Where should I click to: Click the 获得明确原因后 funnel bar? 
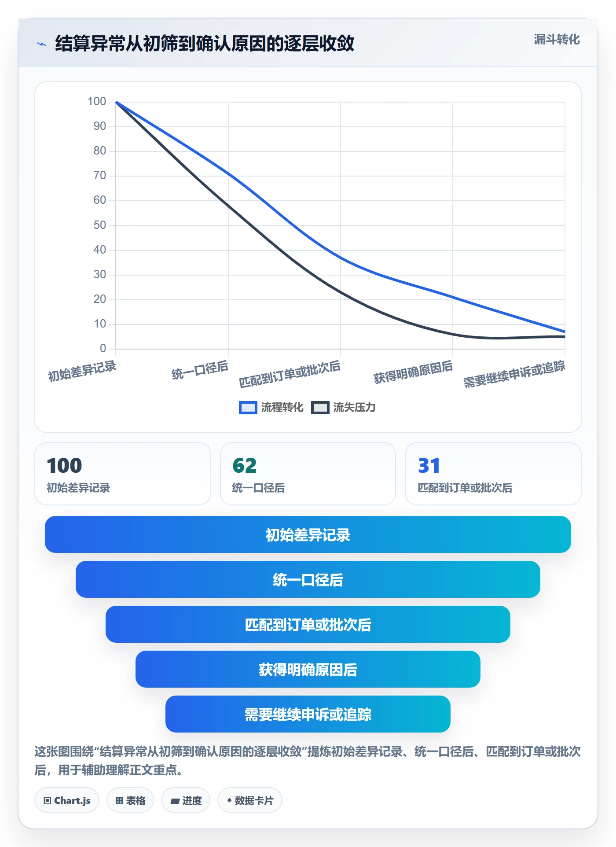pyautogui.click(x=308, y=669)
